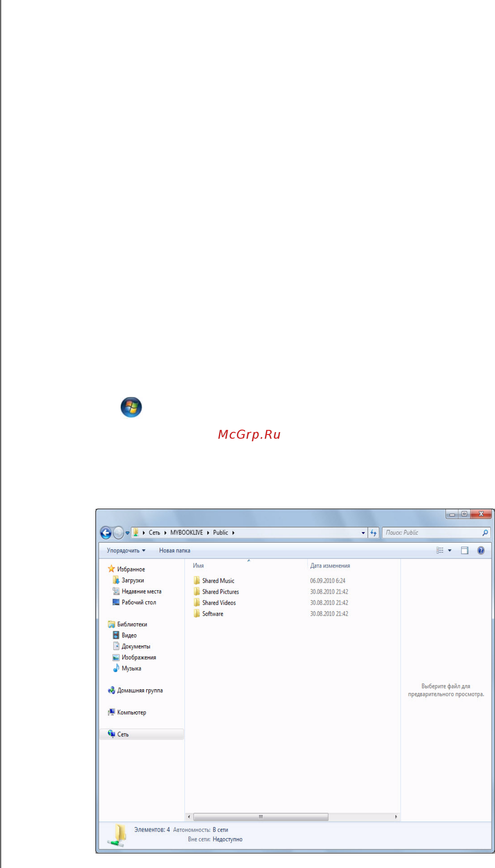Click the network folder icon in details pane
Screen dimensions: 495x868
[x=117, y=835]
